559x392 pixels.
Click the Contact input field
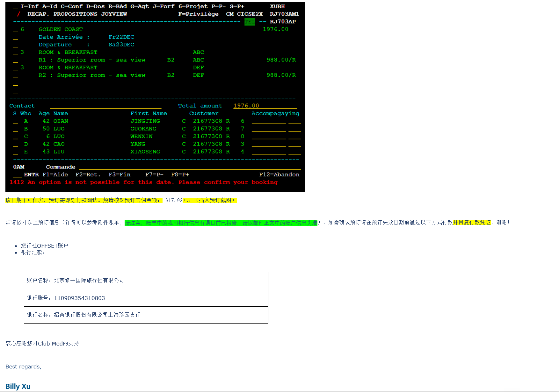pos(105,106)
